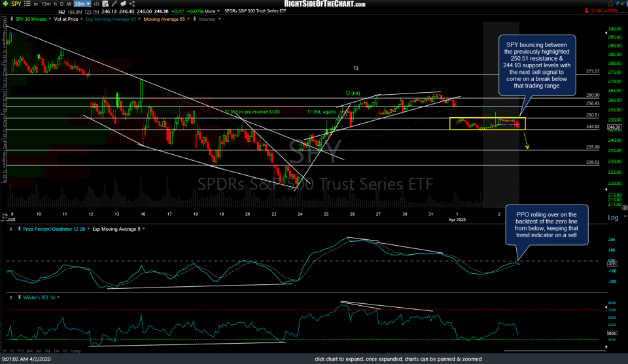Select the 1D time range

pos(65,351)
